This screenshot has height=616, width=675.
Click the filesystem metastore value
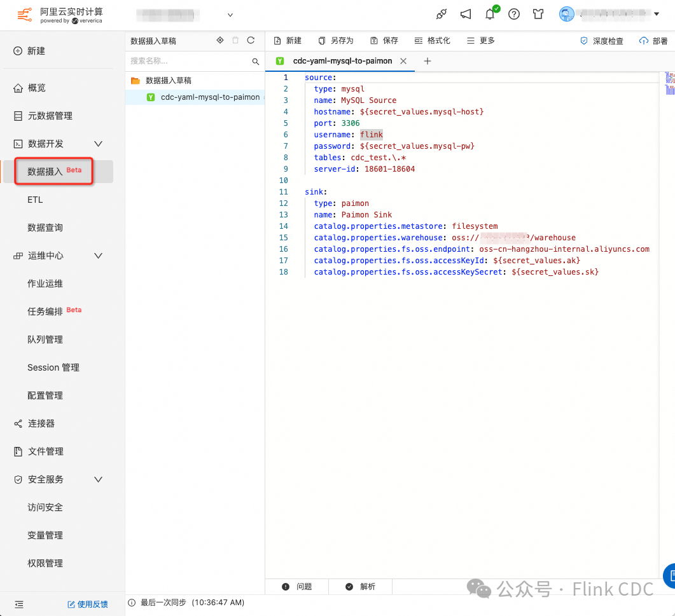coord(475,226)
